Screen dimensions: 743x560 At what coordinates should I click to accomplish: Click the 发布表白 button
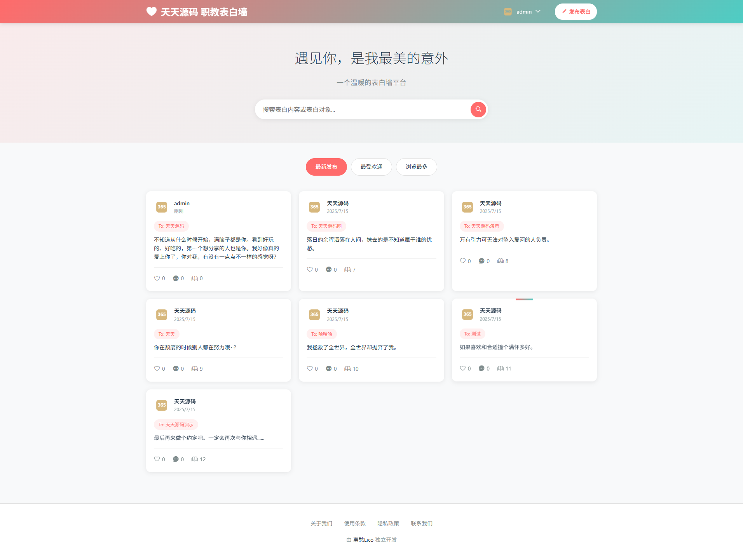tap(576, 11)
